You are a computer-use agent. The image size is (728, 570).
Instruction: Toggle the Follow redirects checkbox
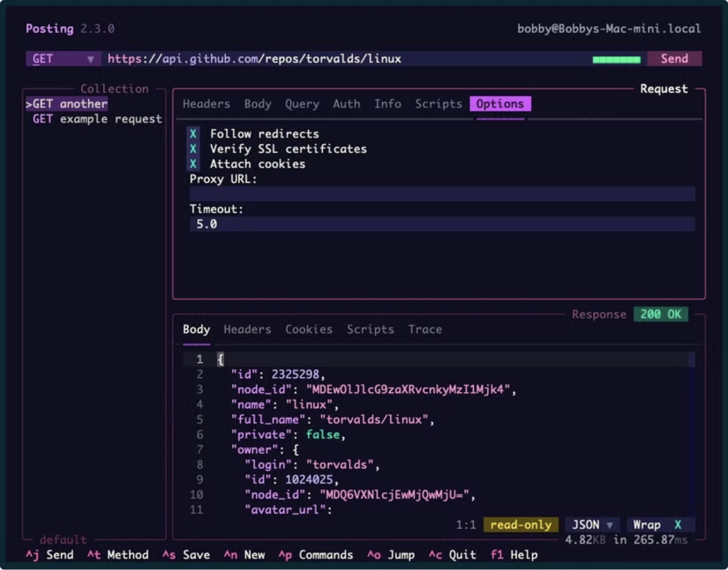coord(193,134)
